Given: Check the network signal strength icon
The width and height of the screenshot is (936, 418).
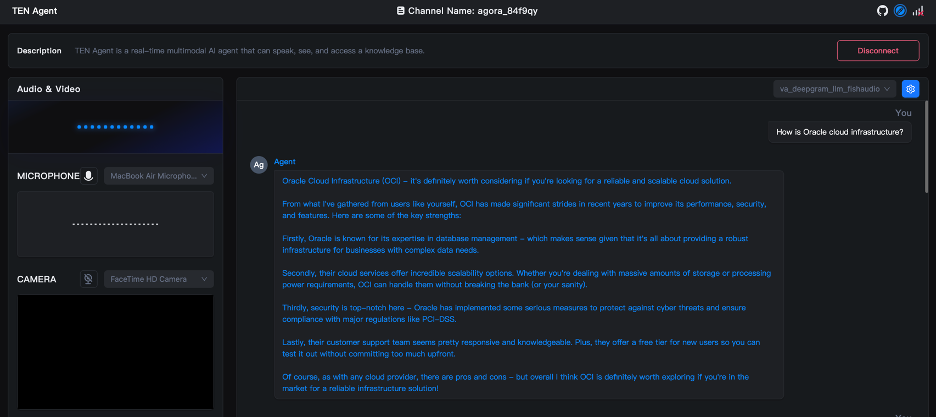Looking at the screenshot, I should 917,10.
